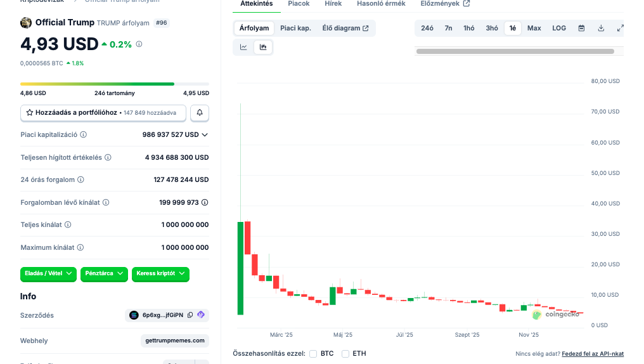Toggle LOG scale on chart
The height and width of the screenshot is (364, 644).
tap(558, 28)
